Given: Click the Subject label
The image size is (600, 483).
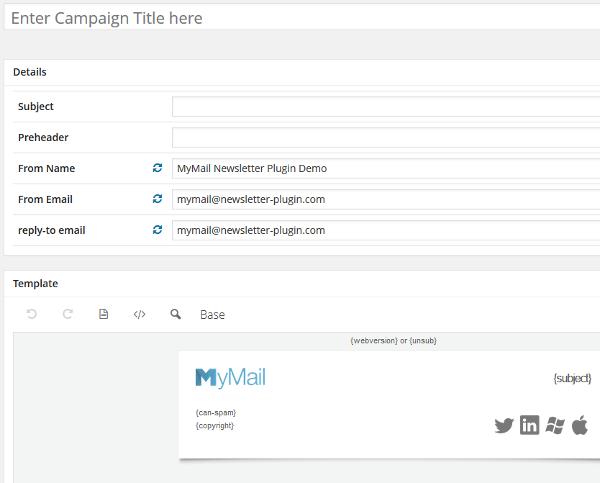Looking at the screenshot, I should [x=36, y=106].
